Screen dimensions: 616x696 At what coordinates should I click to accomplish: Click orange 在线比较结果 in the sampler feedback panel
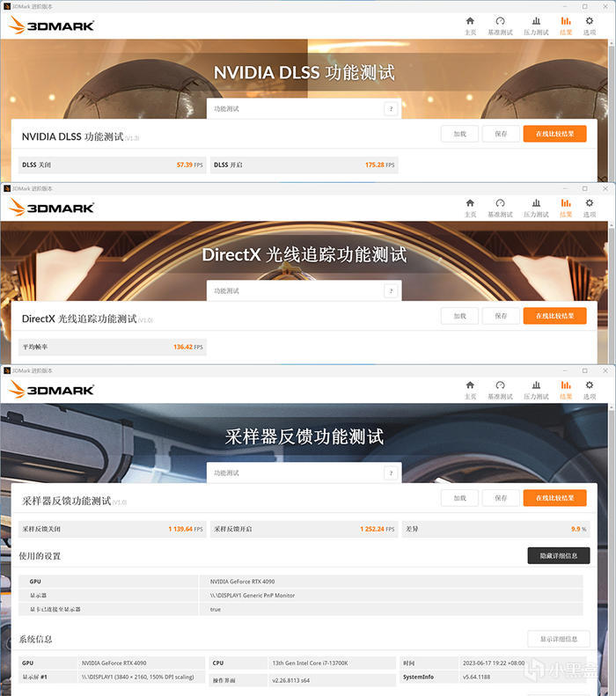(554, 498)
